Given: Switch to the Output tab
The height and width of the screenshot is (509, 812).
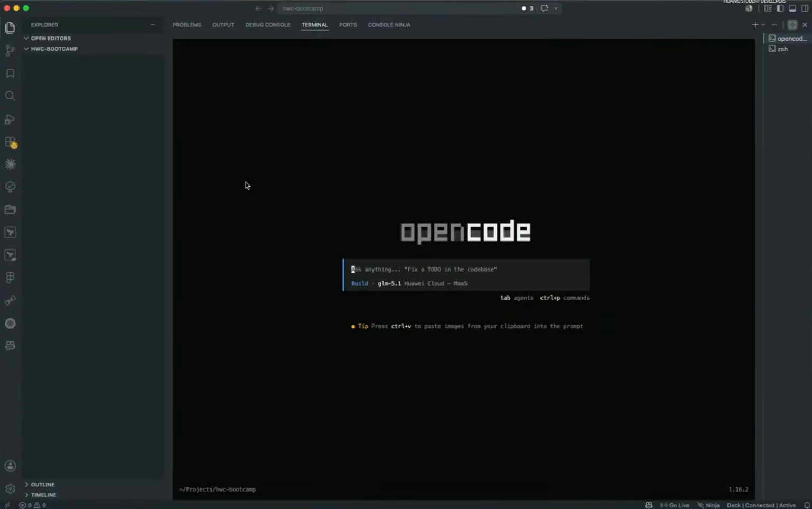Looking at the screenshot, I should point(223,25).
